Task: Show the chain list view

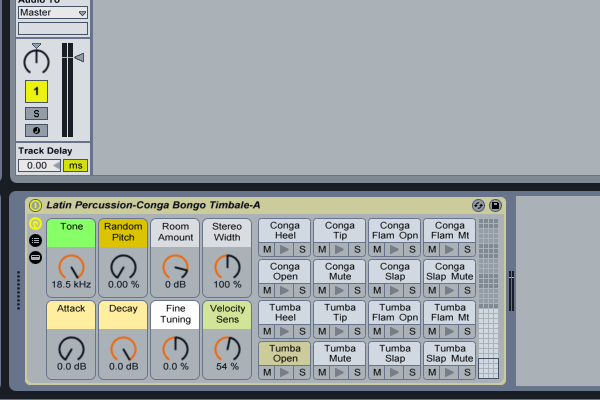Action: 36,240
